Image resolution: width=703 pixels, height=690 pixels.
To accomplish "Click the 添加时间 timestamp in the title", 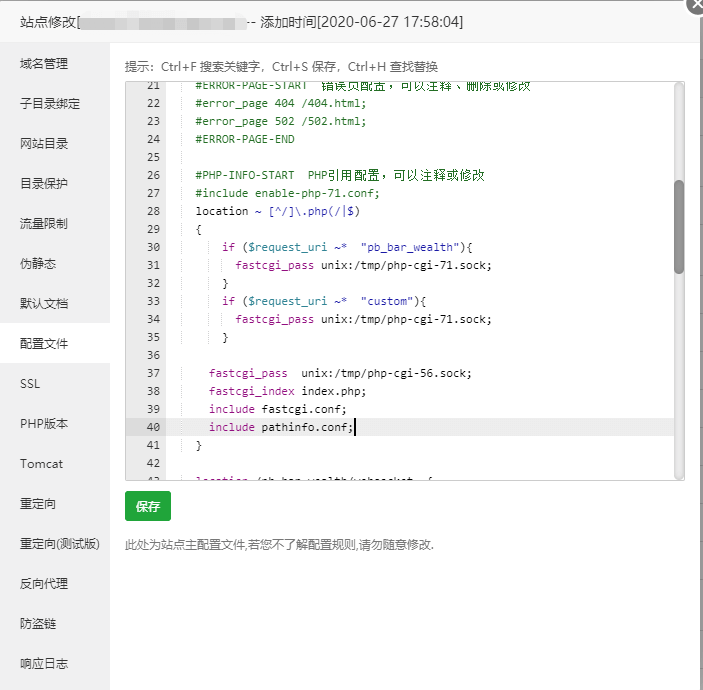I will coord(361,22).
